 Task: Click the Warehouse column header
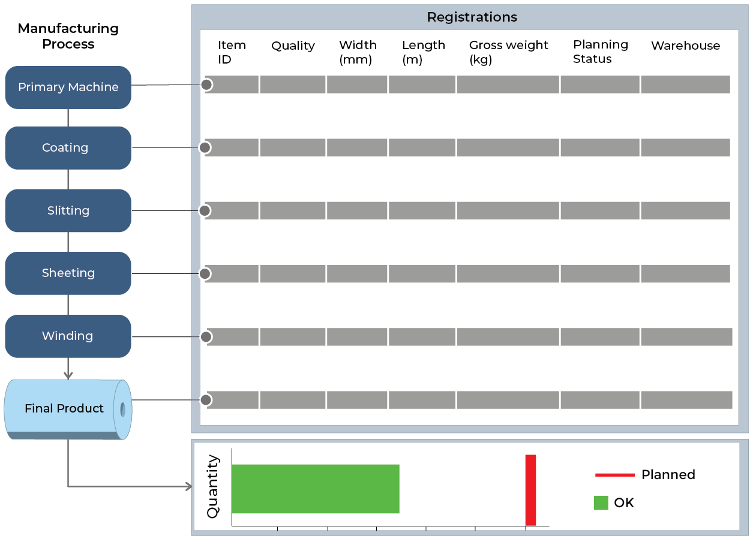[685, 46]
